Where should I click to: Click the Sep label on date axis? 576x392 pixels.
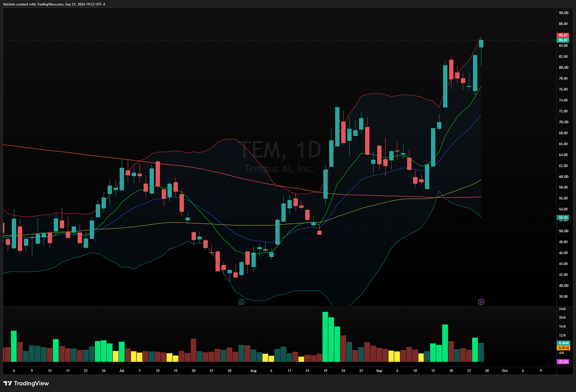(379, 371)
